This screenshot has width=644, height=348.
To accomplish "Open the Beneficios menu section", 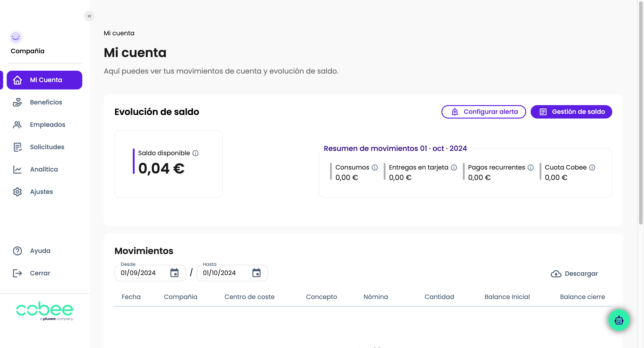I will 46,102.
